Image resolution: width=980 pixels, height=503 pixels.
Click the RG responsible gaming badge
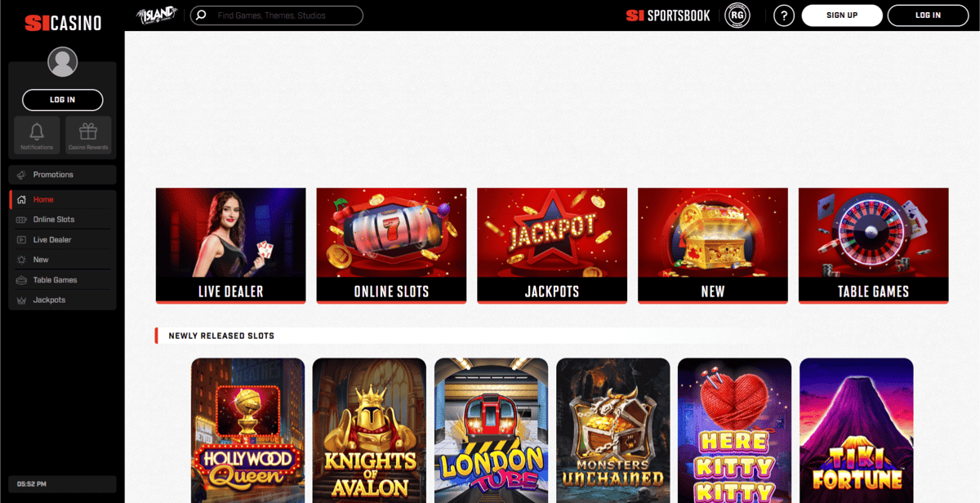pyautogui.click(x=737, y=16)
